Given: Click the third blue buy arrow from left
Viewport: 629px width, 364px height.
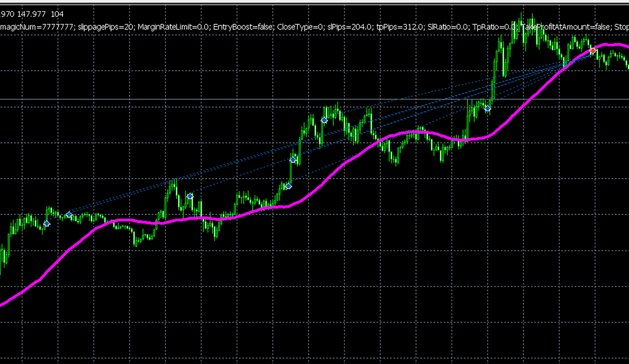Looking at the screenshot, I should [x=190, y=196].
